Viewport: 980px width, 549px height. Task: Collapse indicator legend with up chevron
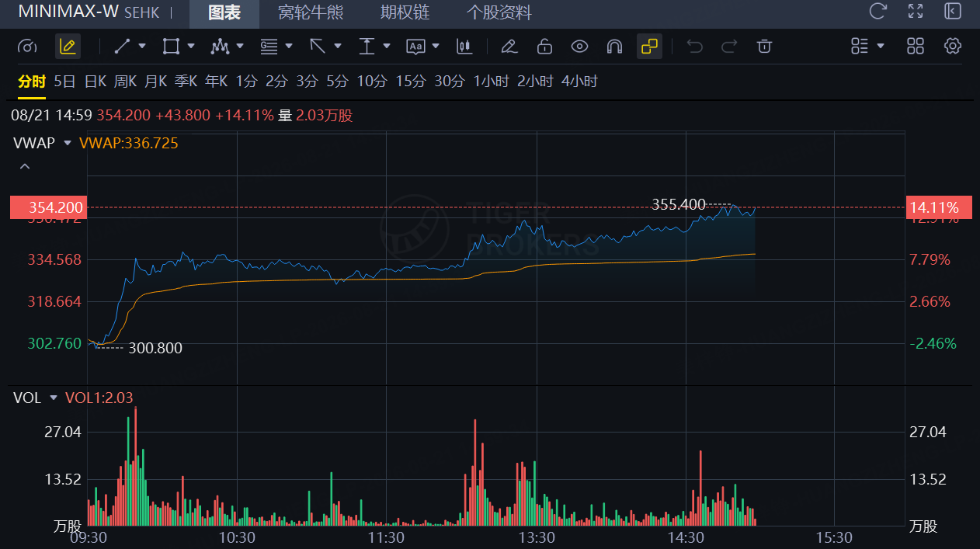(x=24, y=166)
